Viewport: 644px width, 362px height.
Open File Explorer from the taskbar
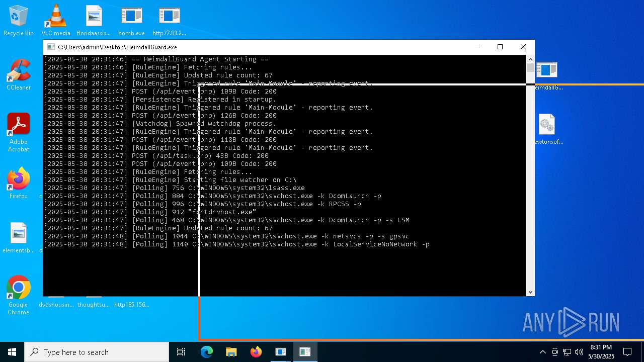point(231,352)
